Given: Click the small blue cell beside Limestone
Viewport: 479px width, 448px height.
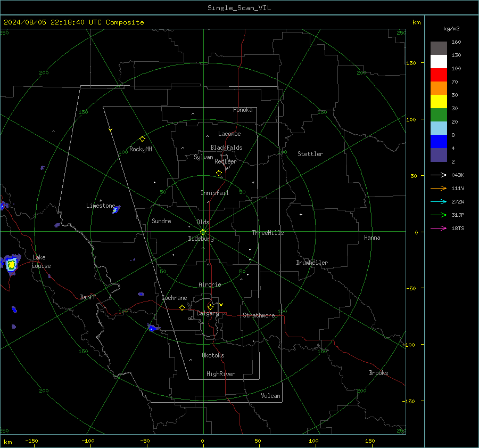Looking at the screenshot, I should (x=116, y=210).
